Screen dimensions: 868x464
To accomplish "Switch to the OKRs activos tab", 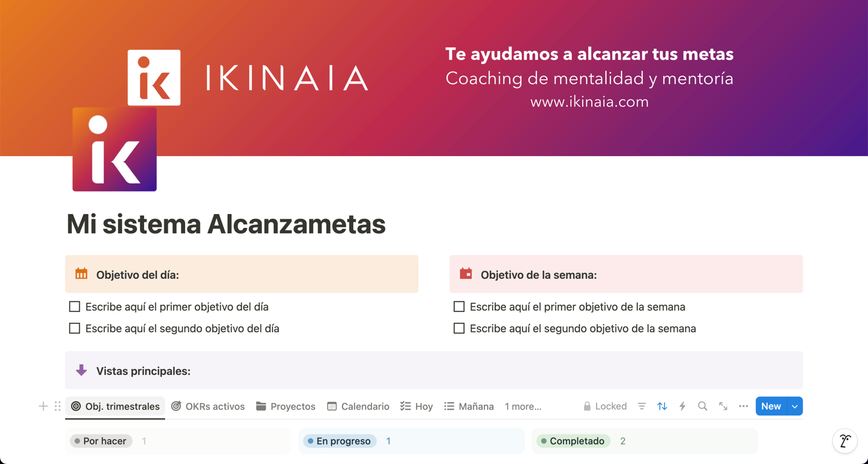I will tap(208, 407).
